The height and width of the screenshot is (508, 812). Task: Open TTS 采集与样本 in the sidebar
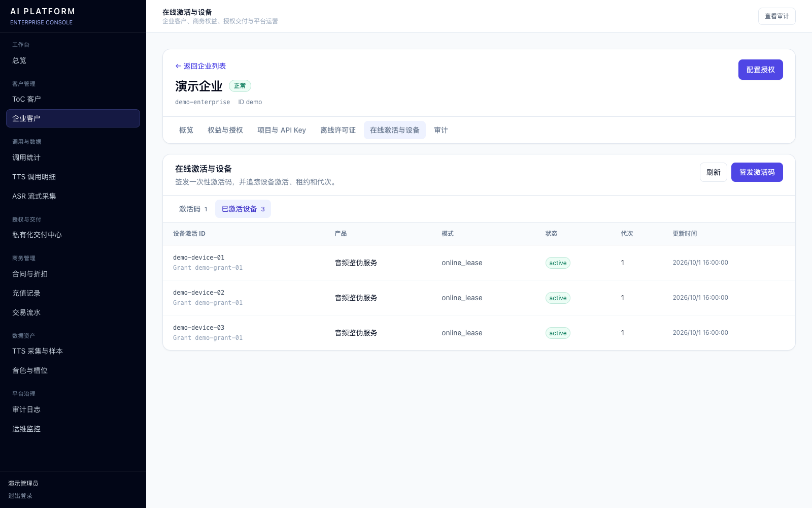(x=73, y=351)
